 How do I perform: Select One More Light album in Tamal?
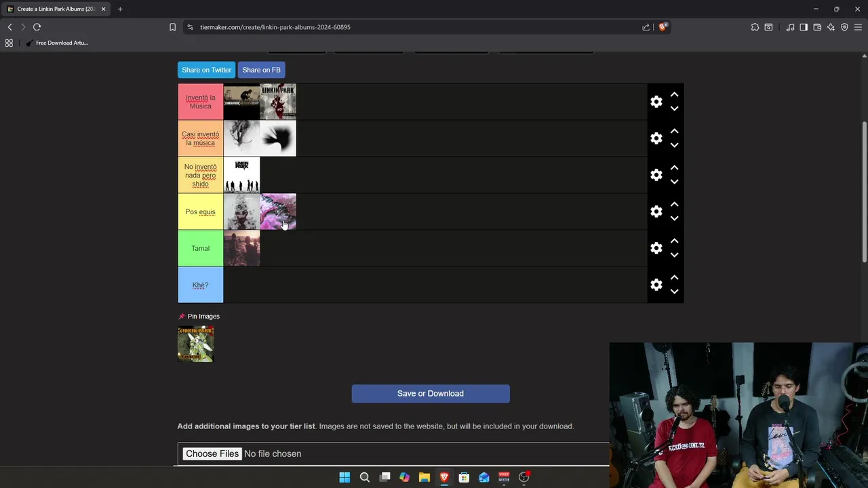(x=241, y=248)
